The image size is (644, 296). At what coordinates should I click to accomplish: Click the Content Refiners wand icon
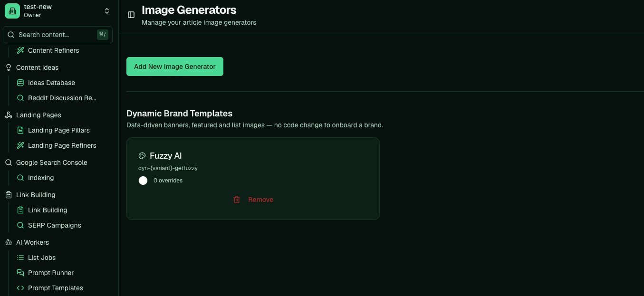pos(20,50)
